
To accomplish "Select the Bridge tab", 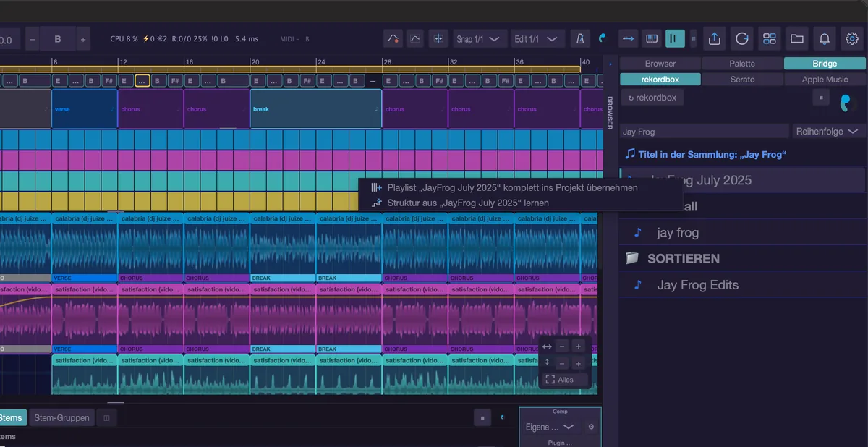I will (x=825, y=64).
